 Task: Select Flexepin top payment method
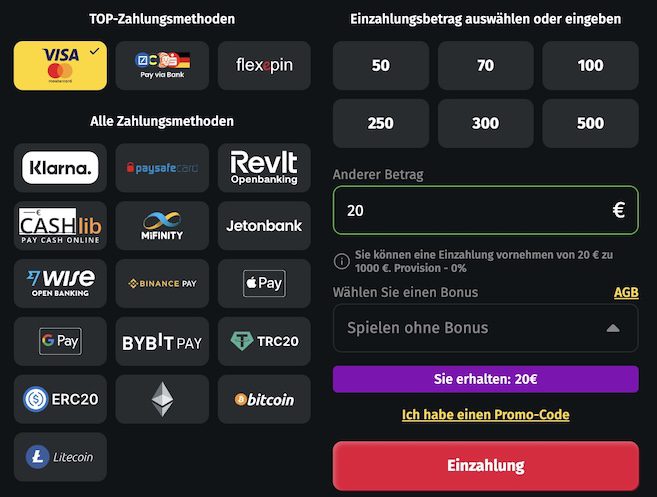pos(264,66)
